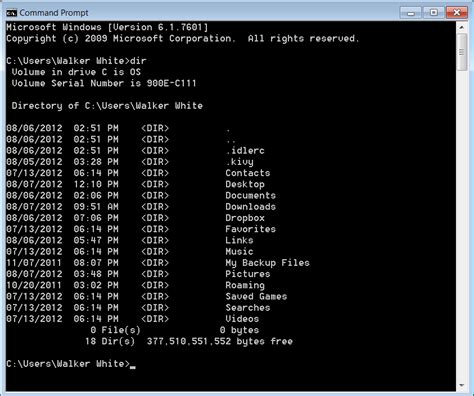Click the 10/20/2011 date of Roaming row

pyautogui.click(x=34, y=285)
